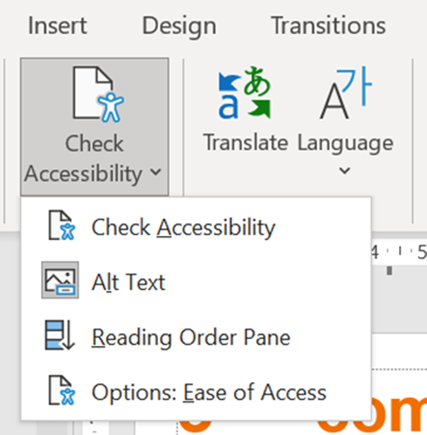427x435 pixels.
Task: Open the Insert ribbon tab
Action: pyautogui.click(x=57, y=26)
